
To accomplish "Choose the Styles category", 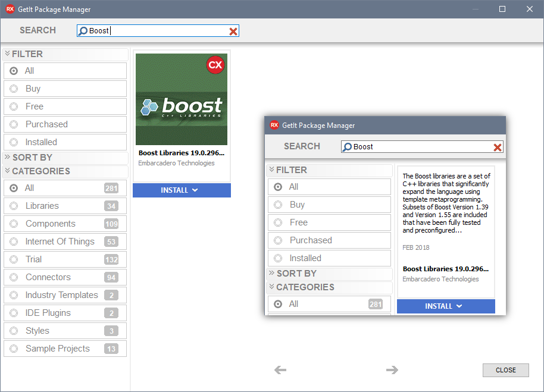I will (65, 331).
